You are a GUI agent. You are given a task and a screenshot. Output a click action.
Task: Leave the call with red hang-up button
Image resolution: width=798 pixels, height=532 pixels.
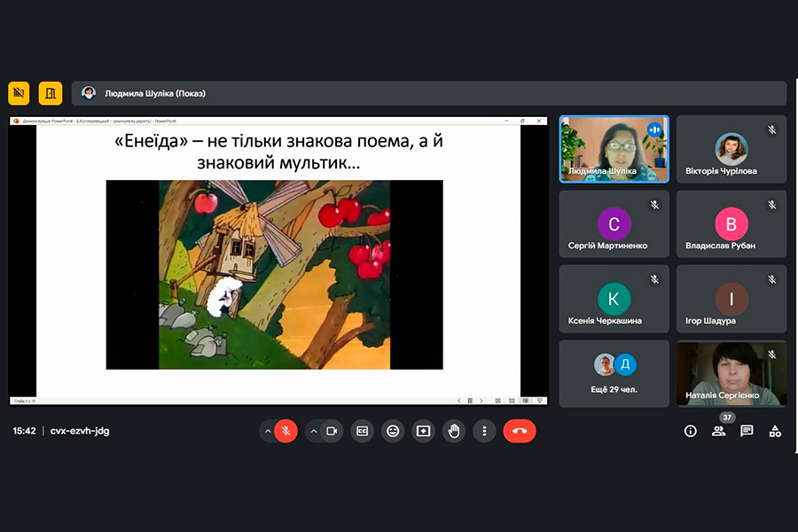(520, 431)
